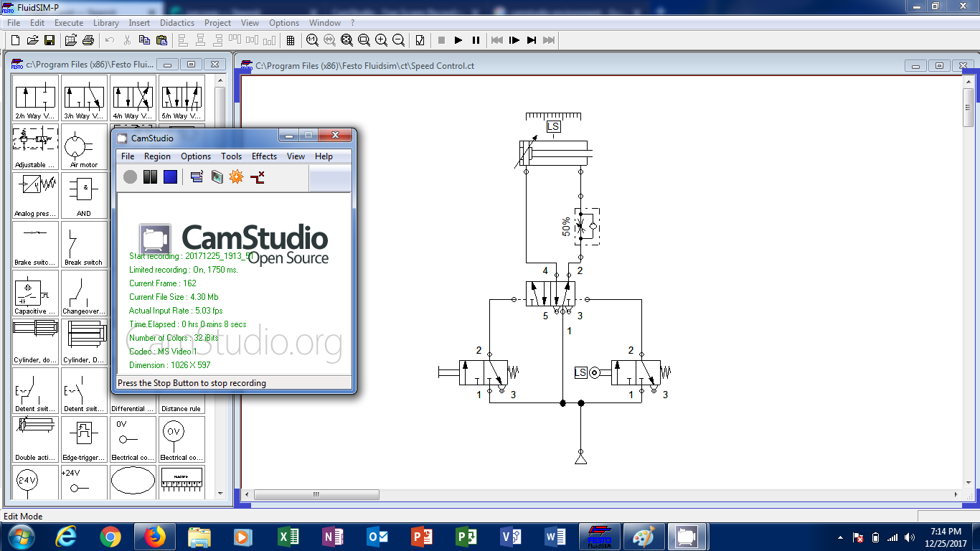Viewport: 980px width, 551px height.
Task: Open Excel from the taskbar
Action: [x=288, y=537]
